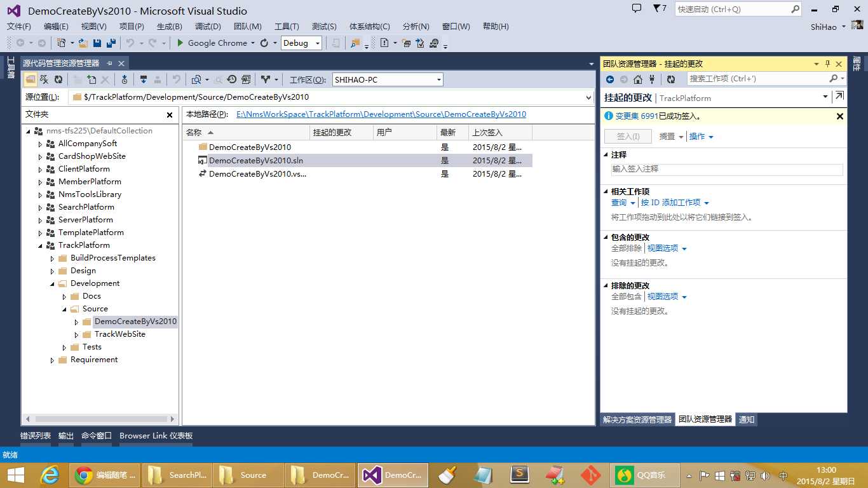Open the 错误列表 bottom tab
This screenshot has width=868, height=488.
click(x=36, y=436)
